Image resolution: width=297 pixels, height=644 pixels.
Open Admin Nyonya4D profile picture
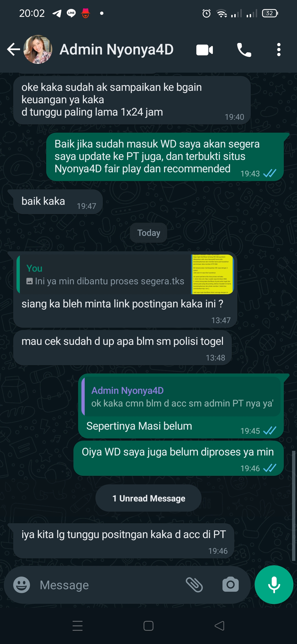[38, 50]
